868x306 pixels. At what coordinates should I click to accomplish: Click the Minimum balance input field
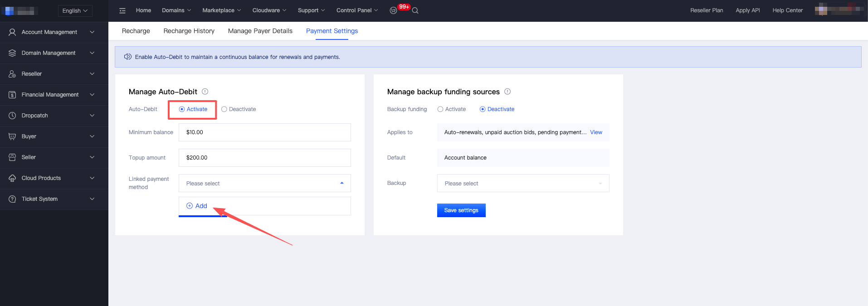(264, 132)
